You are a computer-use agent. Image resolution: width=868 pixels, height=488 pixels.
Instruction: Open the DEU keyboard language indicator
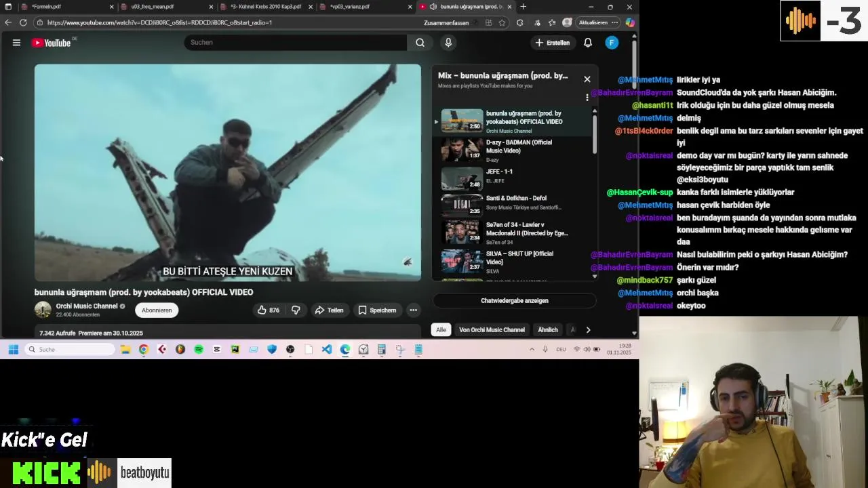[x=561, y=349]
